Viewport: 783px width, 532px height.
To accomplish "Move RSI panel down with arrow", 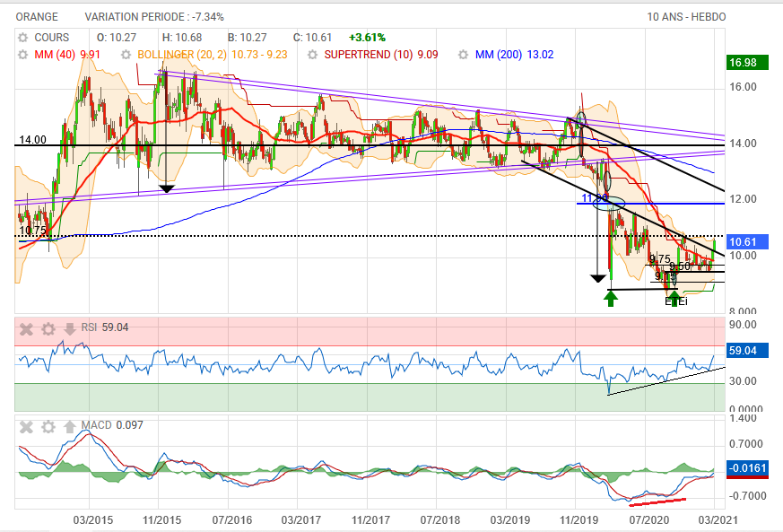I will click(x=69, y=328).
